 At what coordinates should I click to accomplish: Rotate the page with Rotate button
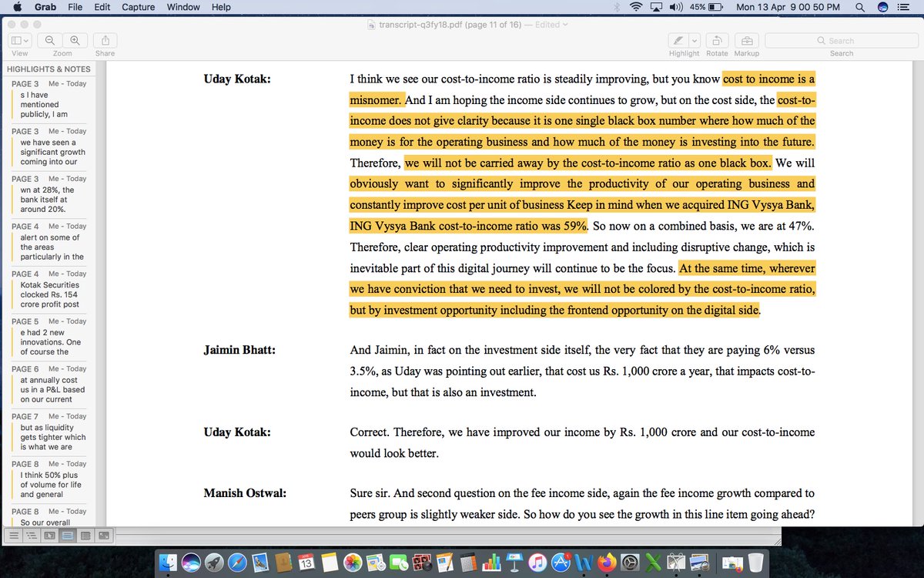(717, 40)
